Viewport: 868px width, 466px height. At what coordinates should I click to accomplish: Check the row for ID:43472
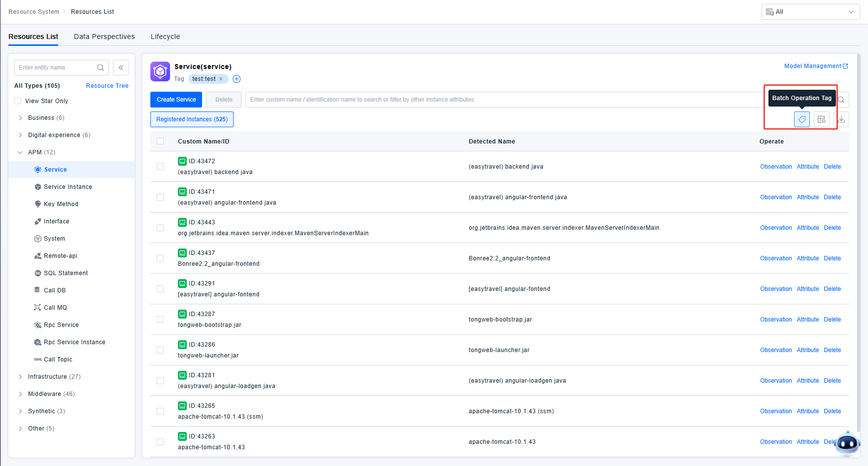tap(160, 167)
